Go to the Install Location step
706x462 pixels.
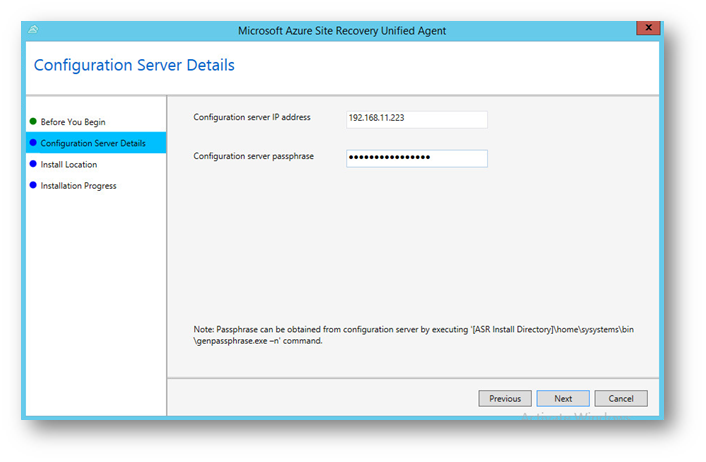tap(69, 164)
